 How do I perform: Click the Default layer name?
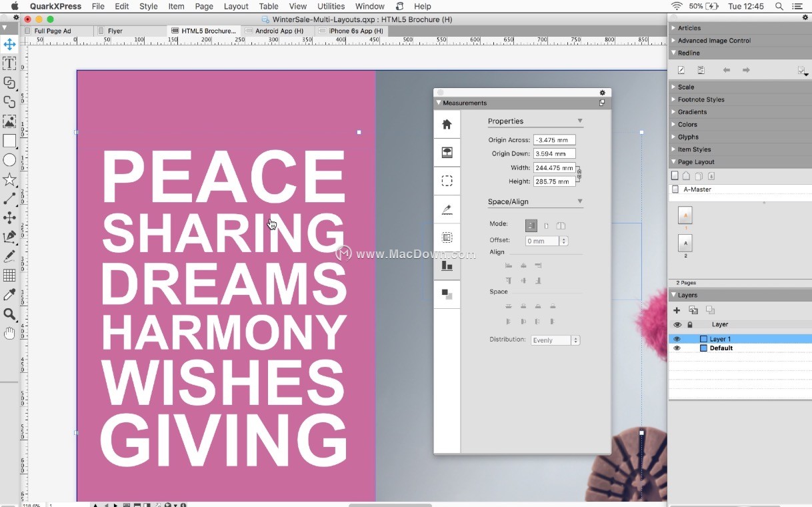pyautogui.click(x=721, y=348)
